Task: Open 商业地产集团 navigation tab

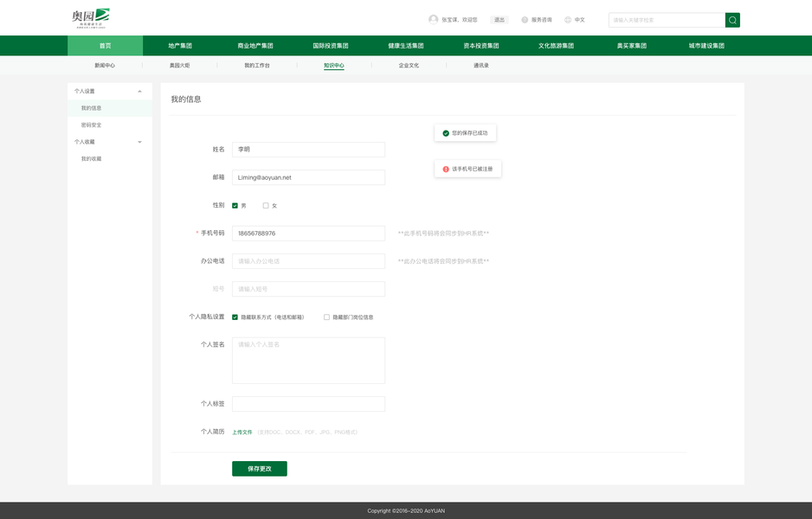Action: 255,46
